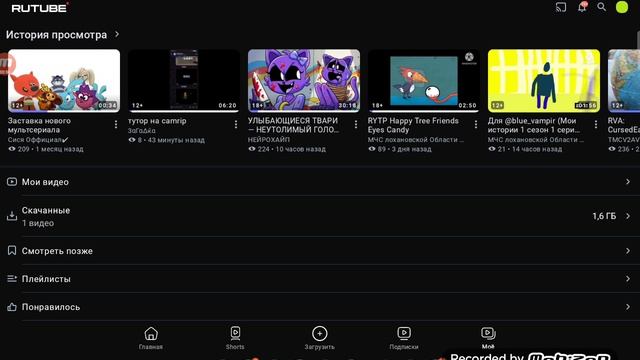The height and width of the screenshot is (360, 640).
Task: Open the notifications bell
Action: 582,7
